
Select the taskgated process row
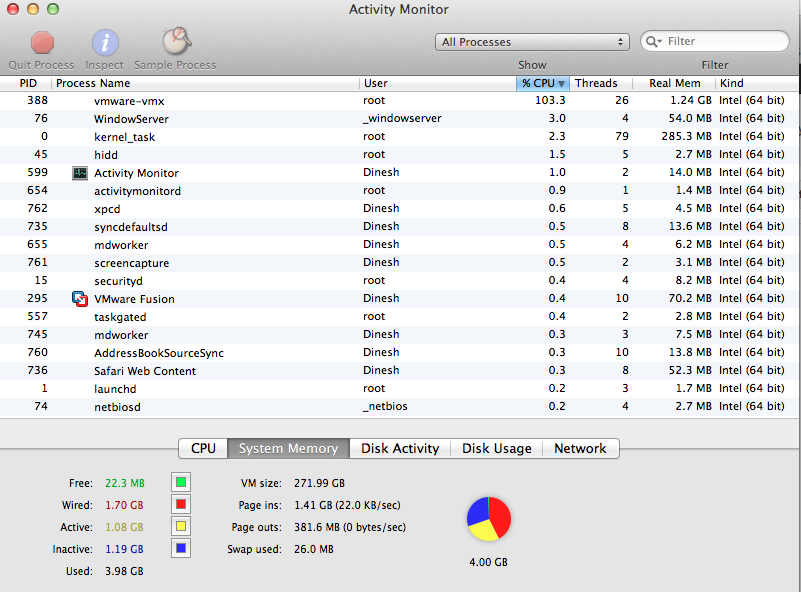(398, 317)
